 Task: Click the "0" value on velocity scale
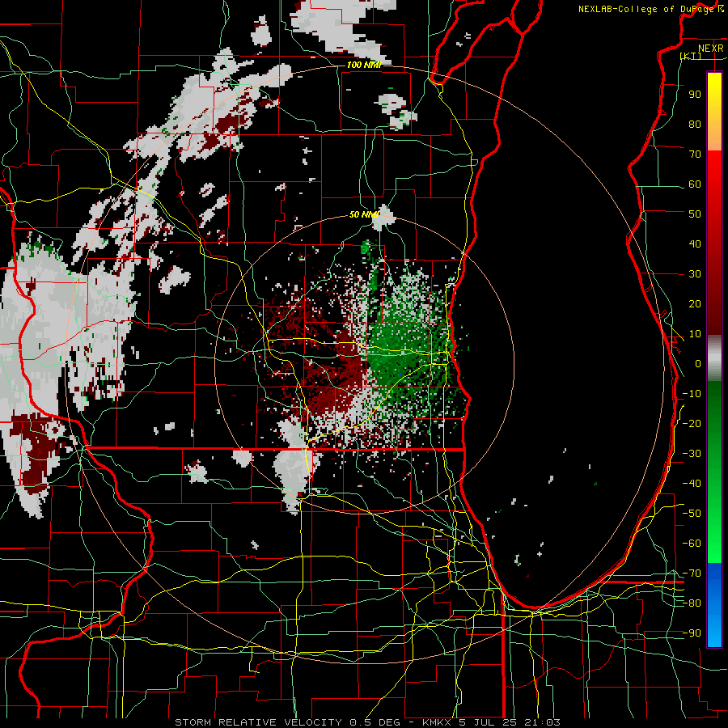[698, 364]
